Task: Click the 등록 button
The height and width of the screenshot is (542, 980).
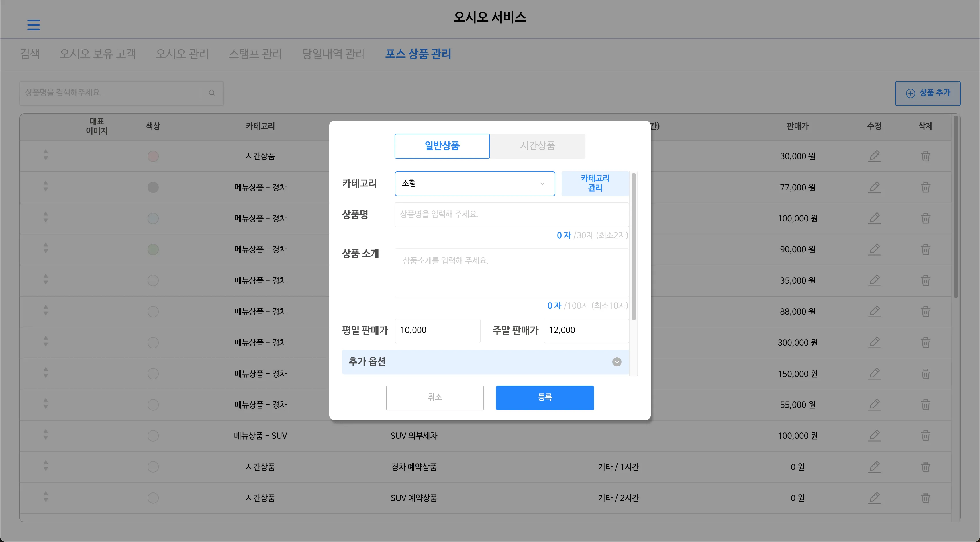Action: (x=544, y=397)
